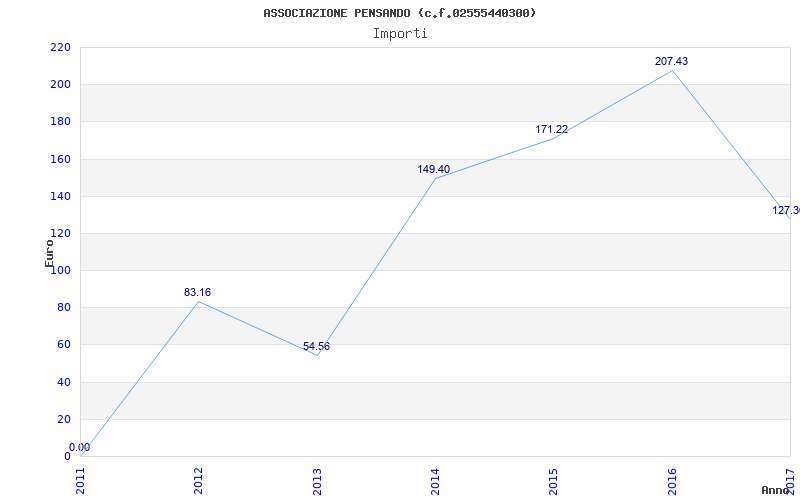
Task: Select the 54.56 data label
Action: (316, 346)
